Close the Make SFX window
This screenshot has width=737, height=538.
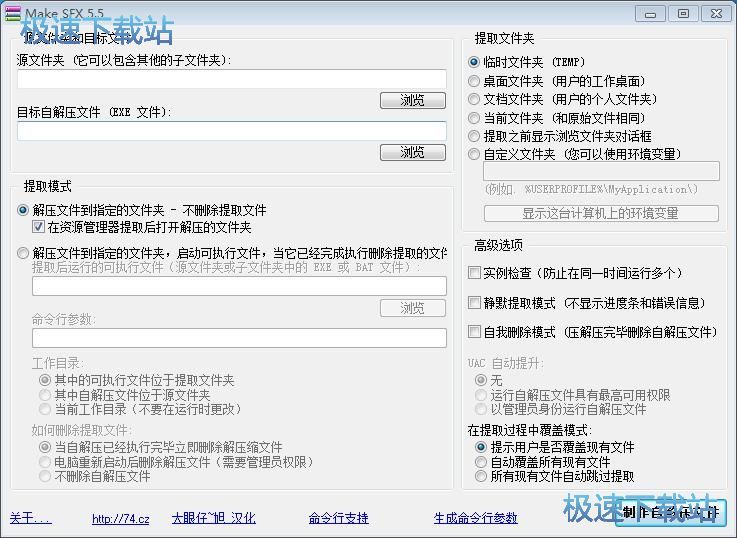[716, 14]
